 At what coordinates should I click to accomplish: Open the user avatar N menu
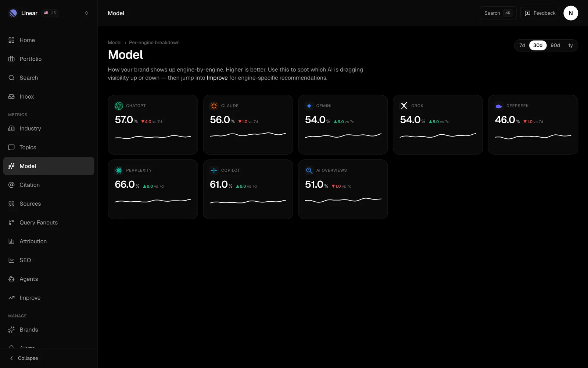[x=570, y=13]
